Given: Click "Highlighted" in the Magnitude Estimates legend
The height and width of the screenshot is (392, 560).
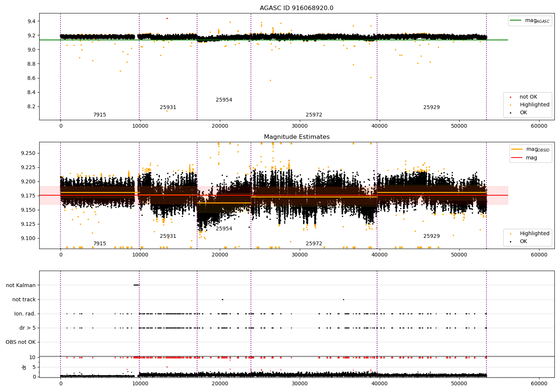Looking at the screenshot, I should tap(530, 234).
